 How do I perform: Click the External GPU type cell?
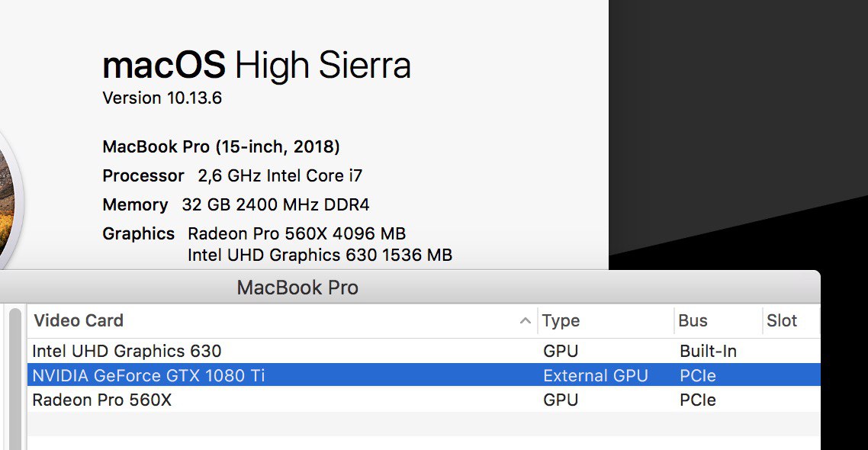pos(595,376)
